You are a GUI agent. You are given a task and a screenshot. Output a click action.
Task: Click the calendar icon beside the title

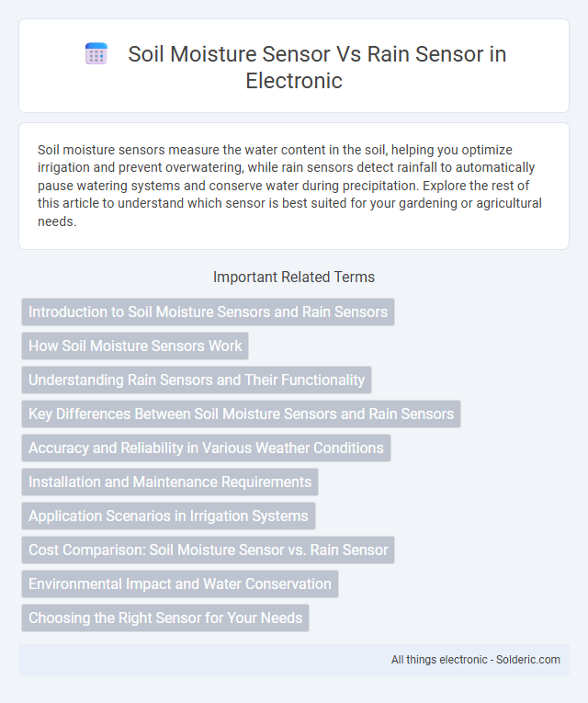(x=96, y=54)
